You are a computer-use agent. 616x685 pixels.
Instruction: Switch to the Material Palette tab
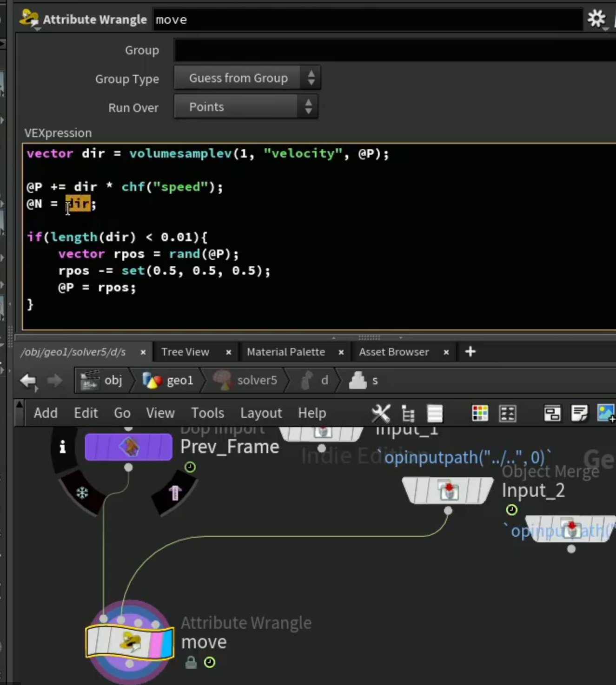pyautogui.click(x=286, y=352)
